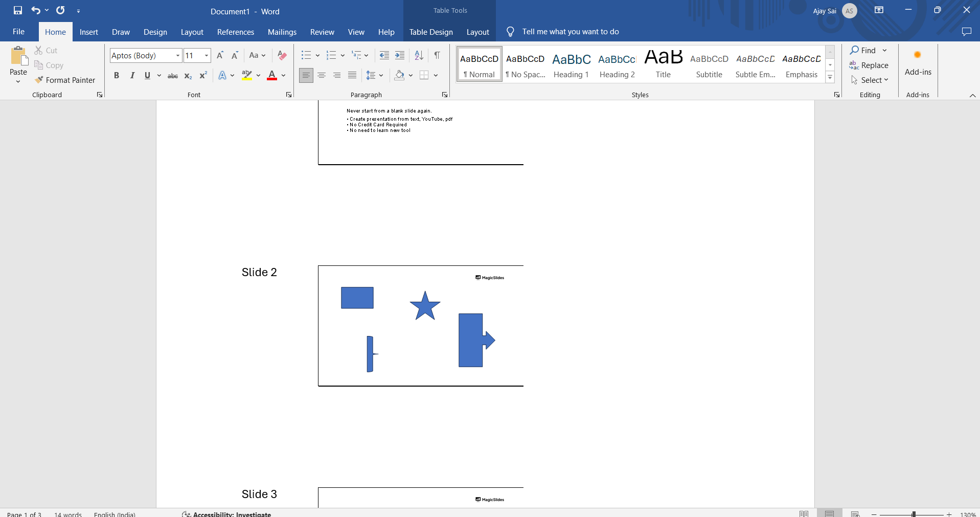Activate the Format Painter
The width and height of the screenshot is (980, 517).
click(x=65, y=80)
